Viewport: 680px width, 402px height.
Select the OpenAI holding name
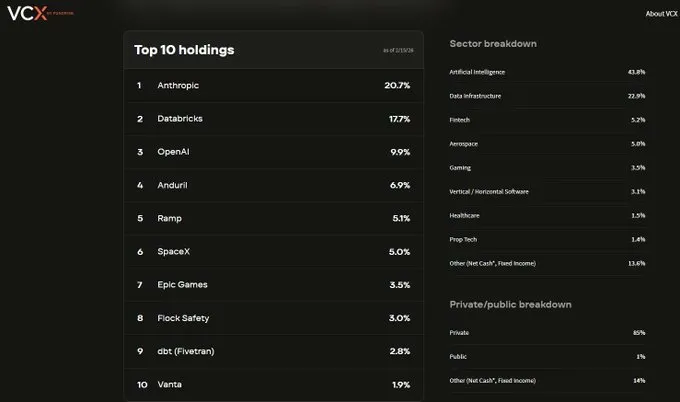coord(173,152)
